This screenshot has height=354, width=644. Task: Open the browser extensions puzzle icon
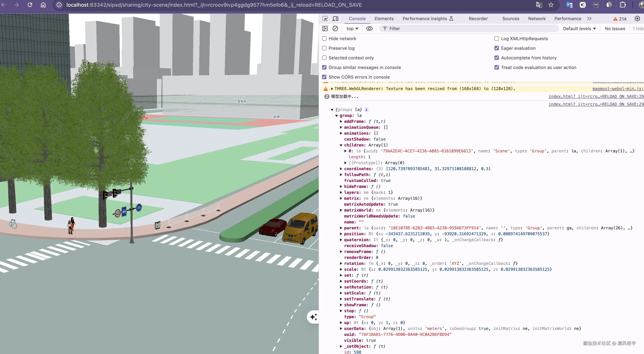(623, 5)
